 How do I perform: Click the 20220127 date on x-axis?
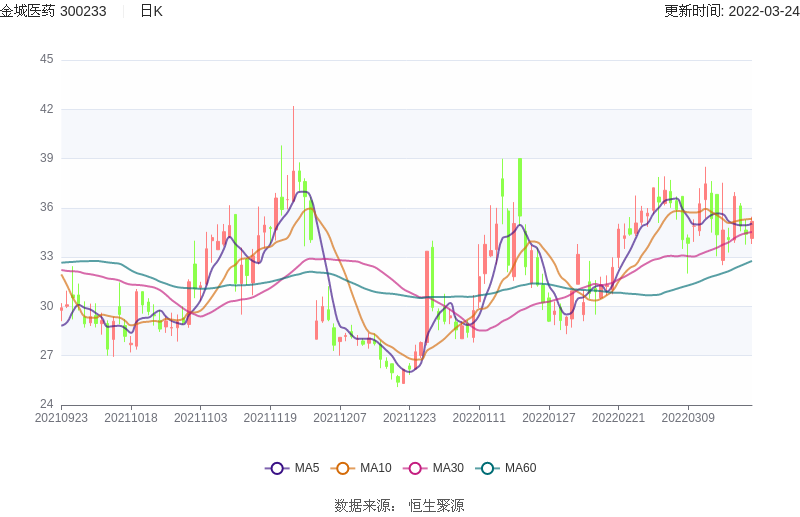(548, 417)
